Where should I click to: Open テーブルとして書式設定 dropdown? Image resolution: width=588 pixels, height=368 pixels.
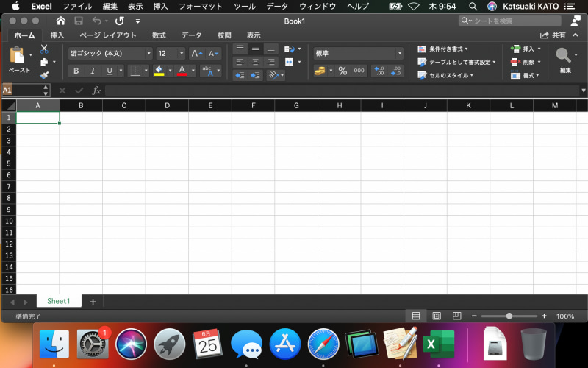point(456,62)
